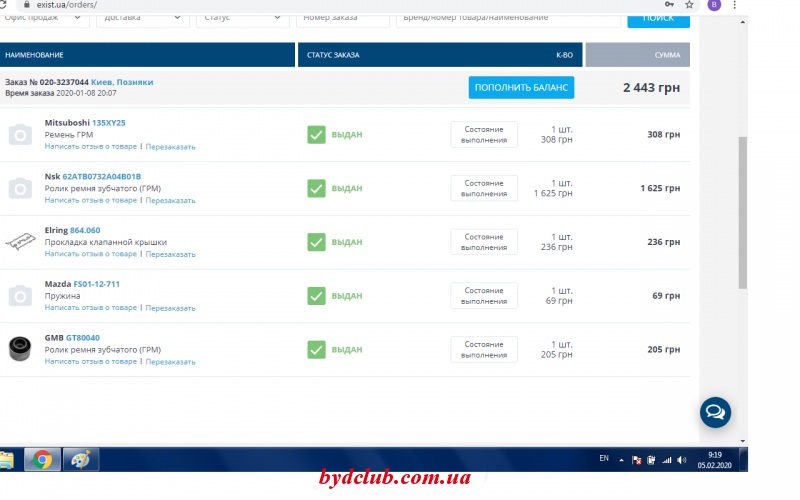Click green status check for Elring item

(316, 242)
